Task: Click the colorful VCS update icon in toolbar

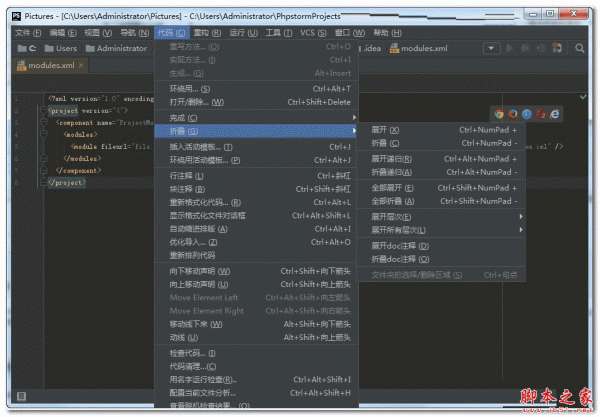Action: pos(557,48)
